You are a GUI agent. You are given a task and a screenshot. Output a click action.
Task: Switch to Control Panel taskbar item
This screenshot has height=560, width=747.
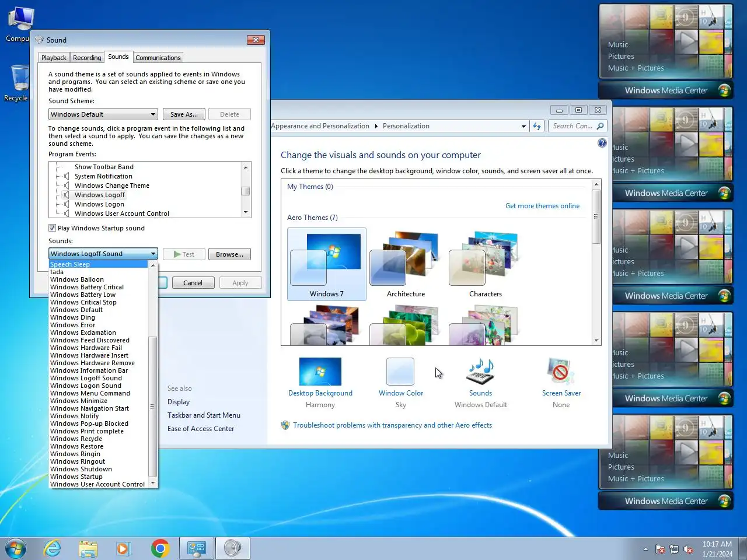click(x=197, y=548)
